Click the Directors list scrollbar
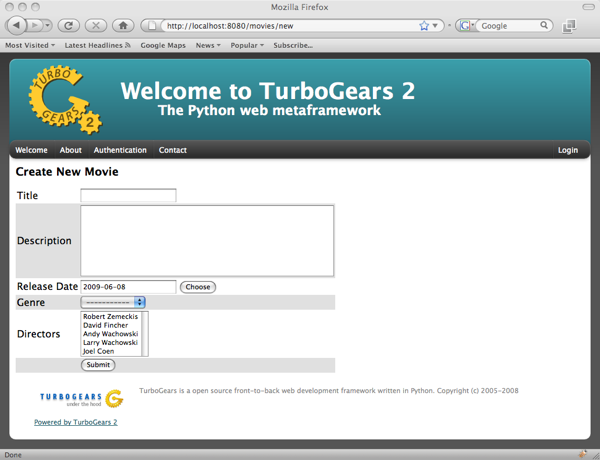 click(145, 334)
